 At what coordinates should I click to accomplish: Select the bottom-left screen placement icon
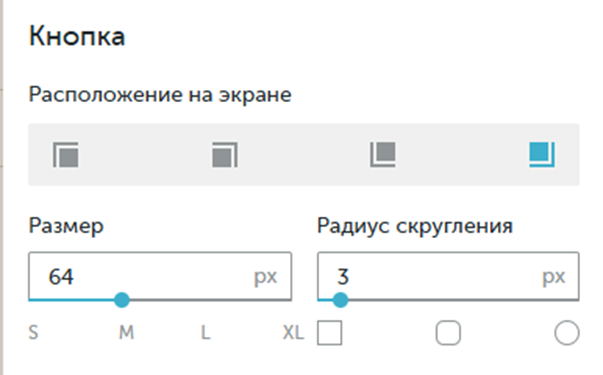[x=383, y=155]
